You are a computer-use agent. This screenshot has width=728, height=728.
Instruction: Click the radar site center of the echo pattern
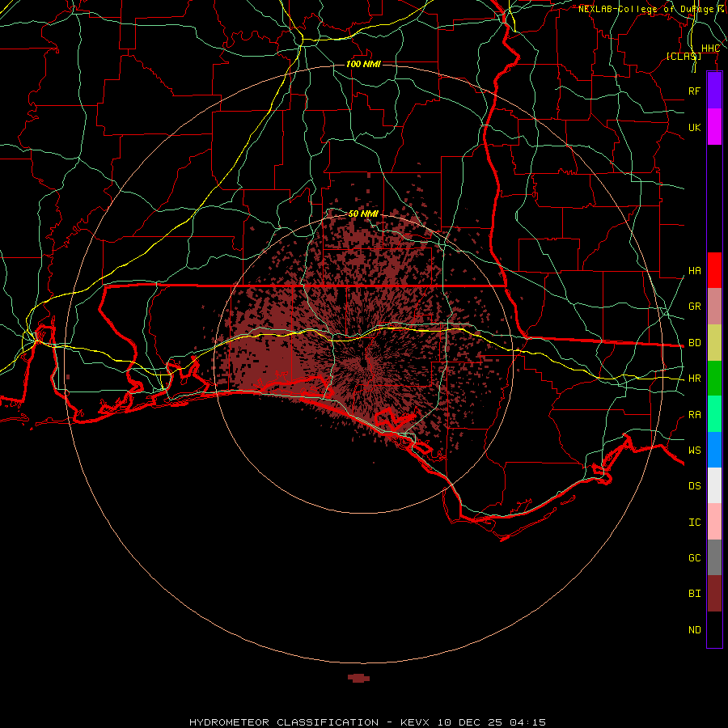pyautogui.click(x=365, y=363)
